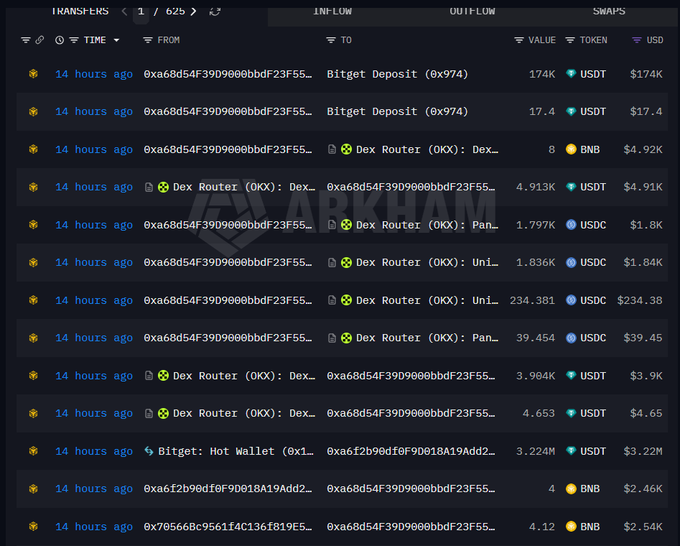Switch to the OUTFLOW tab
This screenshot has width=680, height=546.
tap(472, 11)
